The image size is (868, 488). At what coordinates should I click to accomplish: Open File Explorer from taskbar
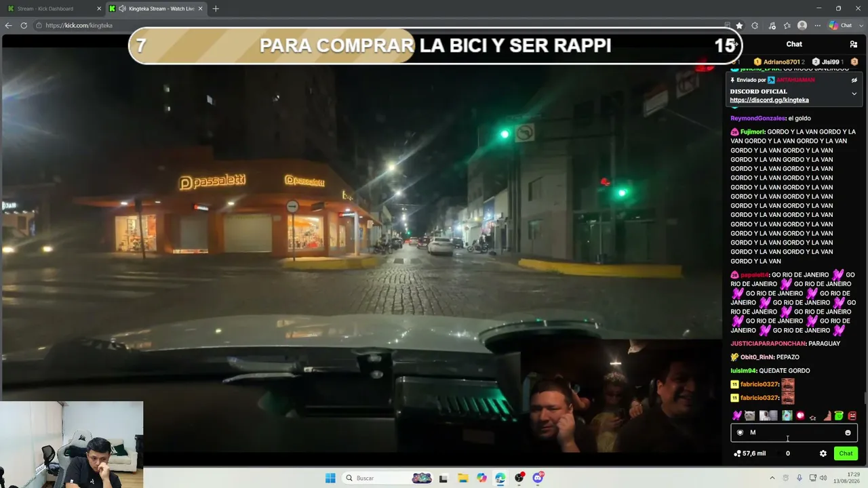coord(462,478)
